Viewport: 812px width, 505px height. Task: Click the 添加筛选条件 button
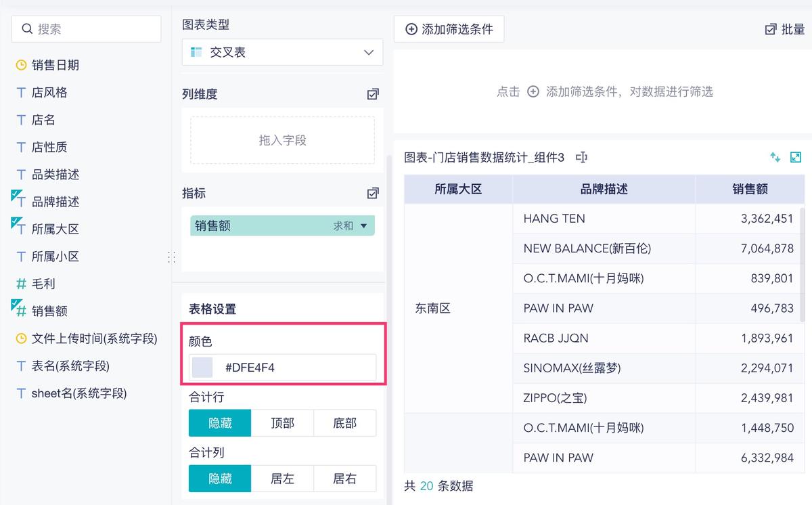[449, 29]
